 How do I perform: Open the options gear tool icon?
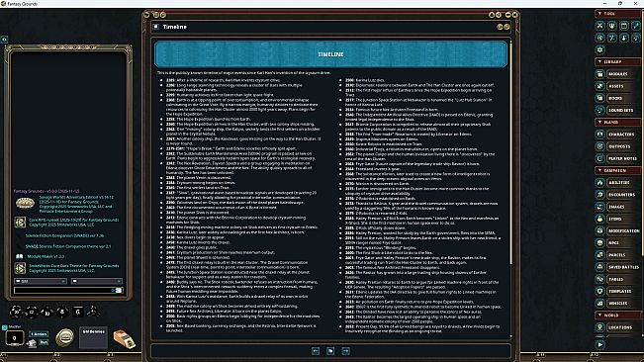click(600, 49)
